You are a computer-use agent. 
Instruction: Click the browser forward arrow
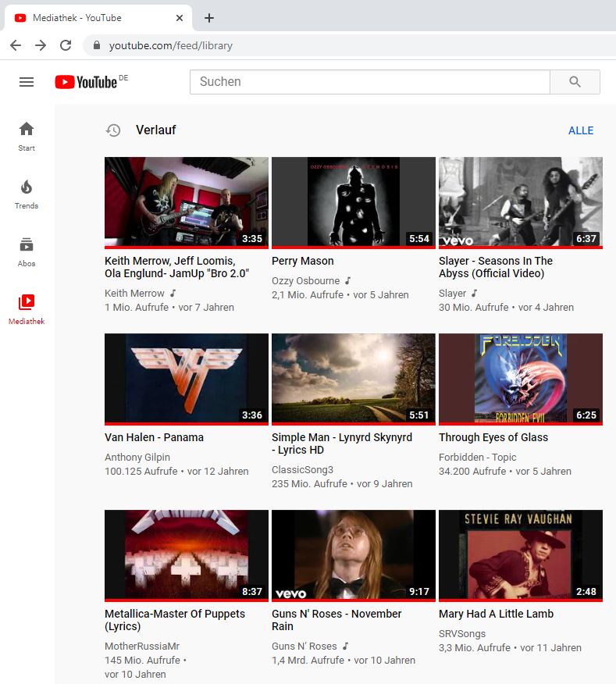(x=41, y=45)
